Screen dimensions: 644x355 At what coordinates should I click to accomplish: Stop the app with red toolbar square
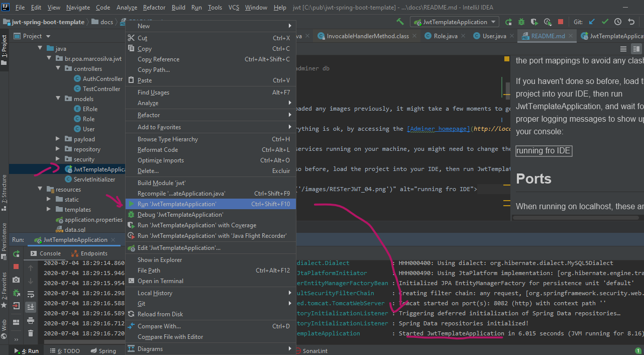coord(561,22)
